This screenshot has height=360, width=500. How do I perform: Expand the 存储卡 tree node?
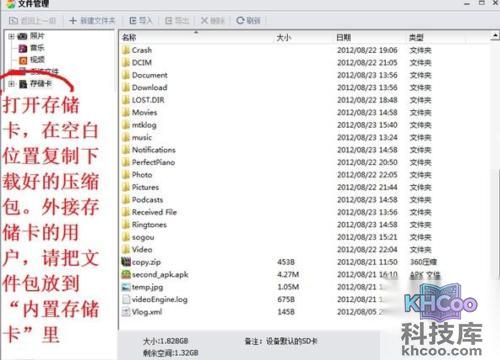coord(11,84)
